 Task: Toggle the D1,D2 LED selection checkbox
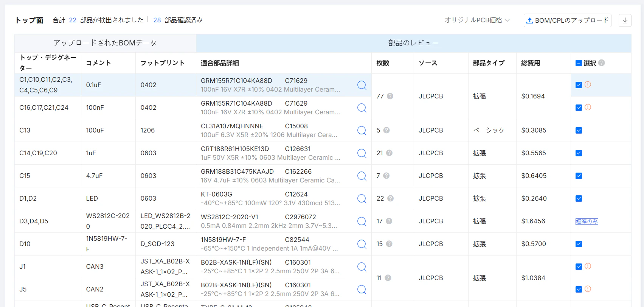[579, 198]
